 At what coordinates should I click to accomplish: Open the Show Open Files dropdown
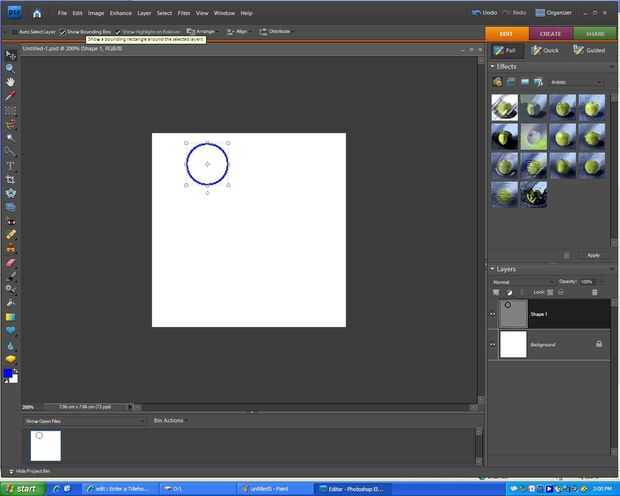(x=84, y=422)
